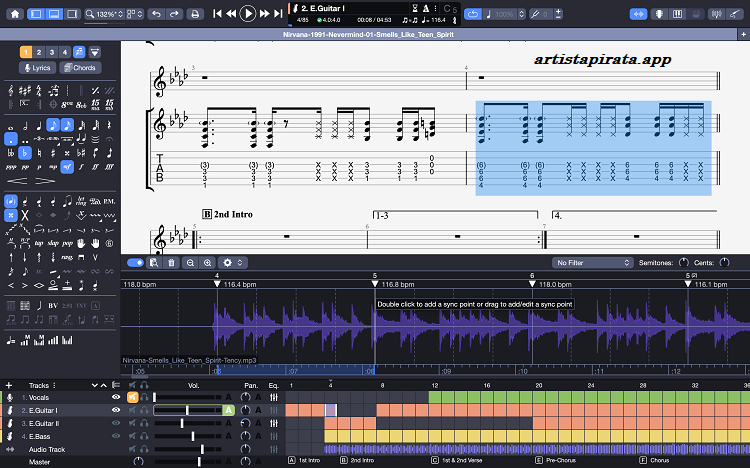
Task: Zoom out the audio waveform
Action: (x=190, y=263)
